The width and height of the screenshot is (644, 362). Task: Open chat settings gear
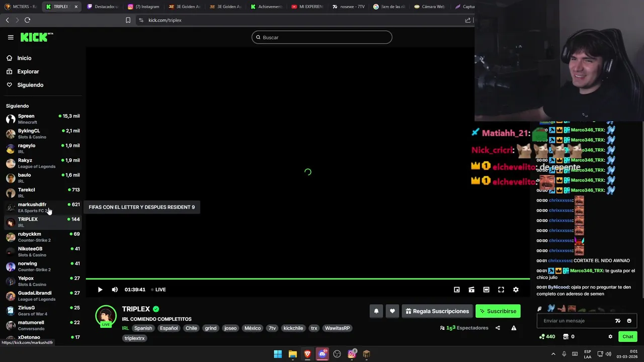click(x=610, y=336)
